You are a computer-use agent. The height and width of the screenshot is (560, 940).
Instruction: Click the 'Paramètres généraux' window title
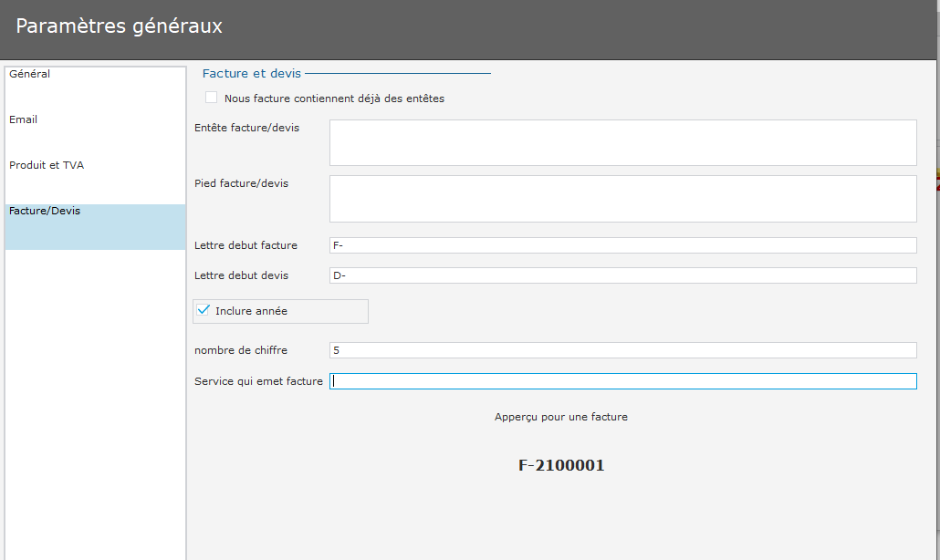(120, 26)
